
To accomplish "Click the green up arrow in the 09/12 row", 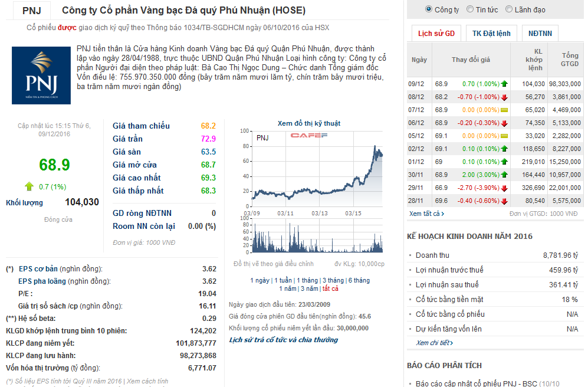I will pyautogui.click(x=504, y=84).
